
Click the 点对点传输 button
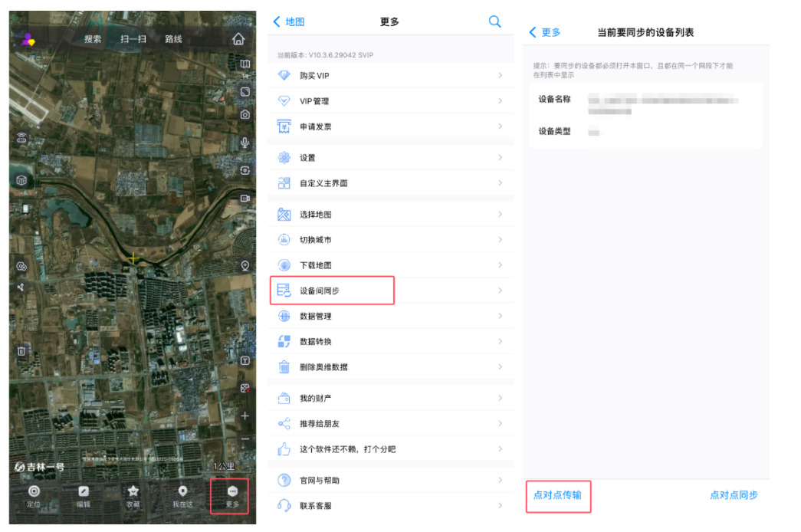(557, 495)
